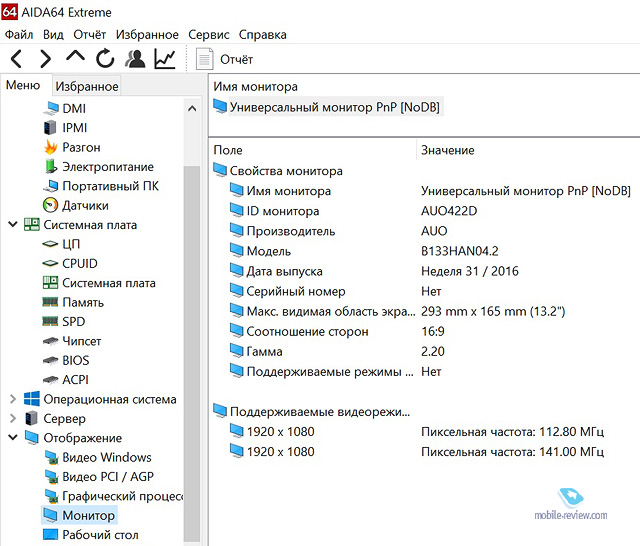Go up one level with Up arrow
The height and width of the screenshot is (546, 640).
point(75,59)
